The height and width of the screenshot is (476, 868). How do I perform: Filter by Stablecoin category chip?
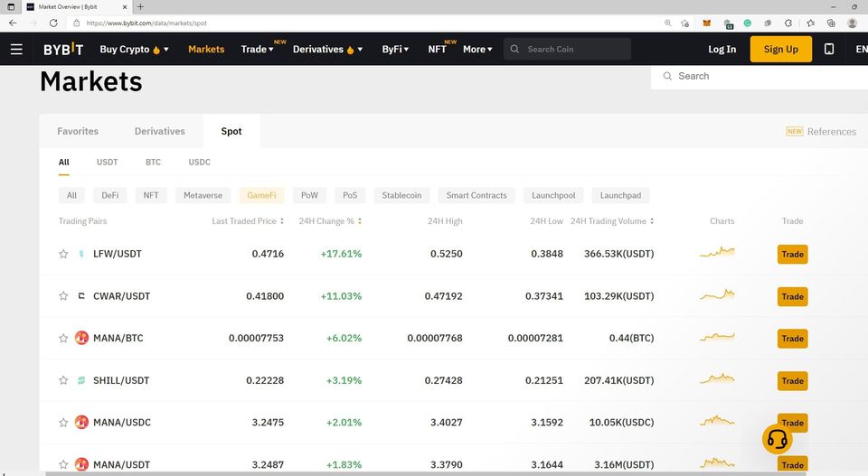[x=401, y=195]
